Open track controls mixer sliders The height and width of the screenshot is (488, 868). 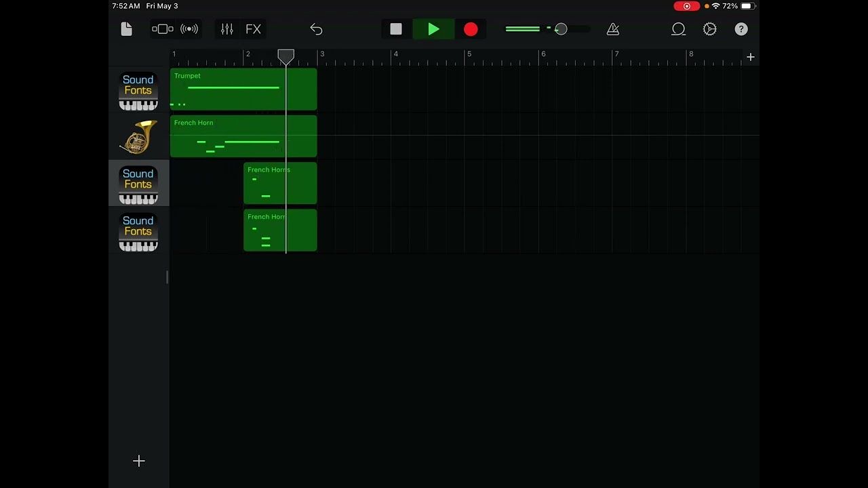tap(227, 29)
